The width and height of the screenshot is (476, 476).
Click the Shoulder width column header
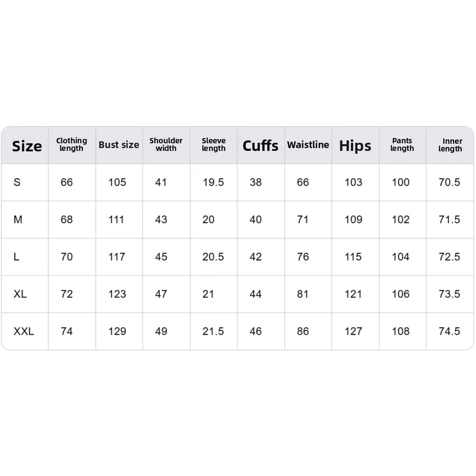(x=166, y=145)
